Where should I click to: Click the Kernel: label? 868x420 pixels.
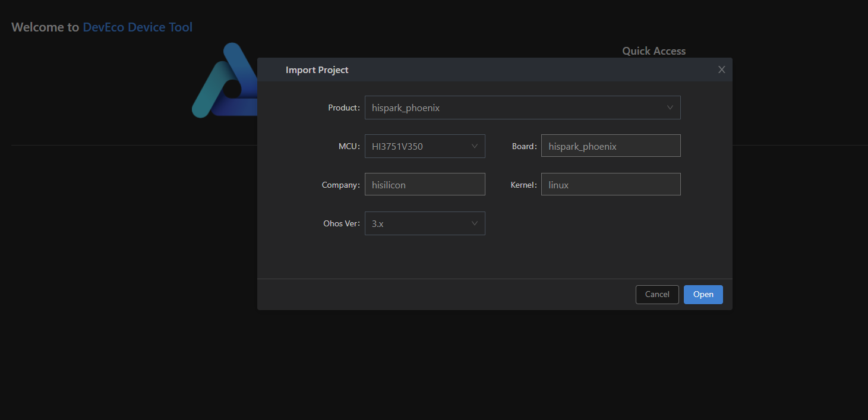(x=523, y=185)
